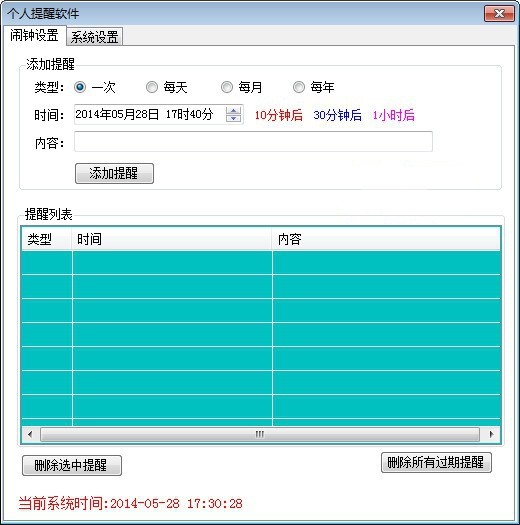Focus the 内容 text input field
The height and width of the screenshot is (525, 520).
tap(253, 142)
